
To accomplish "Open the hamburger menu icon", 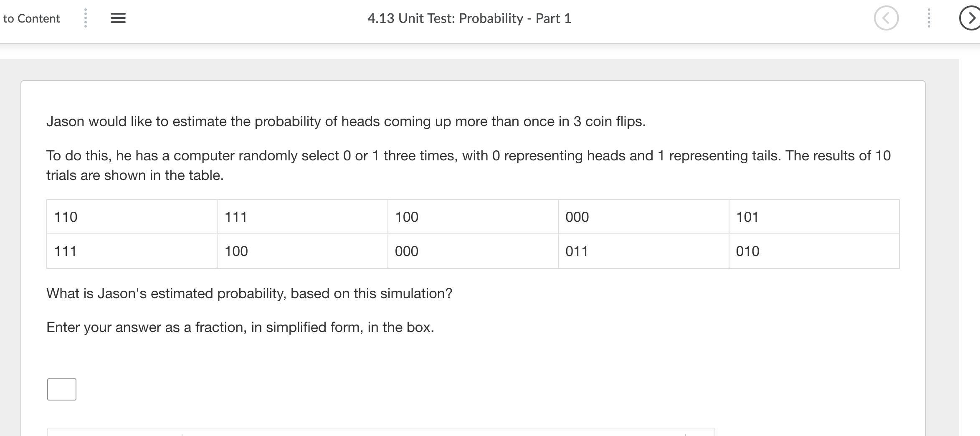I will click(118, 18).
